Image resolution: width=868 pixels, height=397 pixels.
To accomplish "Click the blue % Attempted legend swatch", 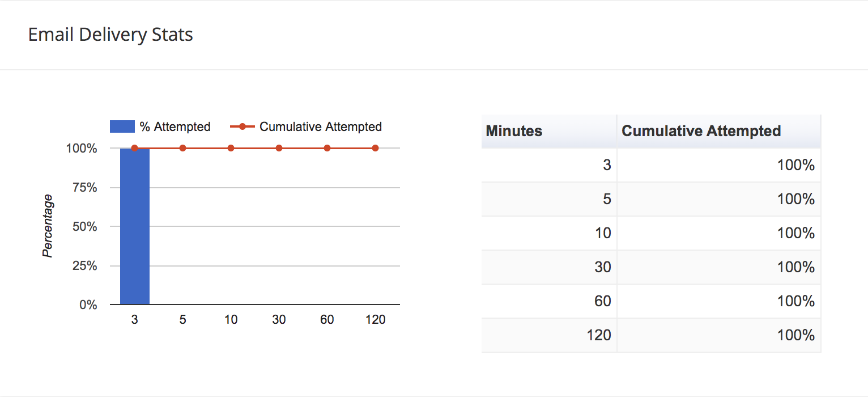I will 122,126.
